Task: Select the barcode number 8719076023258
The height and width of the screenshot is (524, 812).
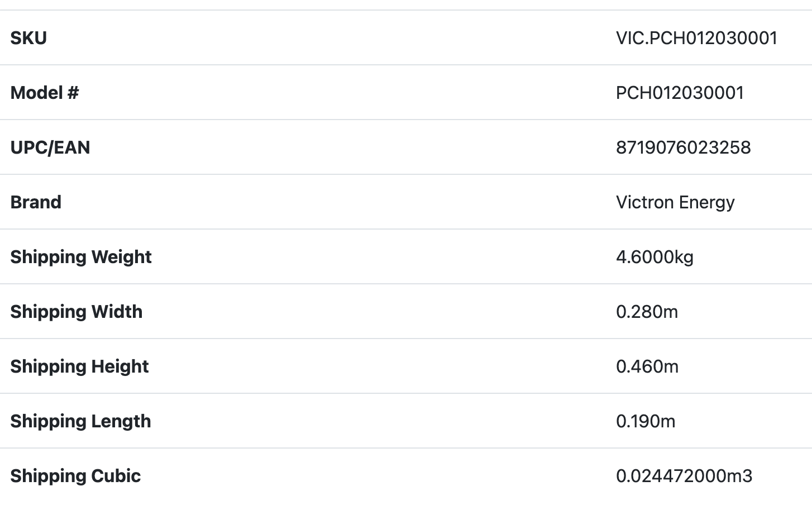Action: (683, 147)
